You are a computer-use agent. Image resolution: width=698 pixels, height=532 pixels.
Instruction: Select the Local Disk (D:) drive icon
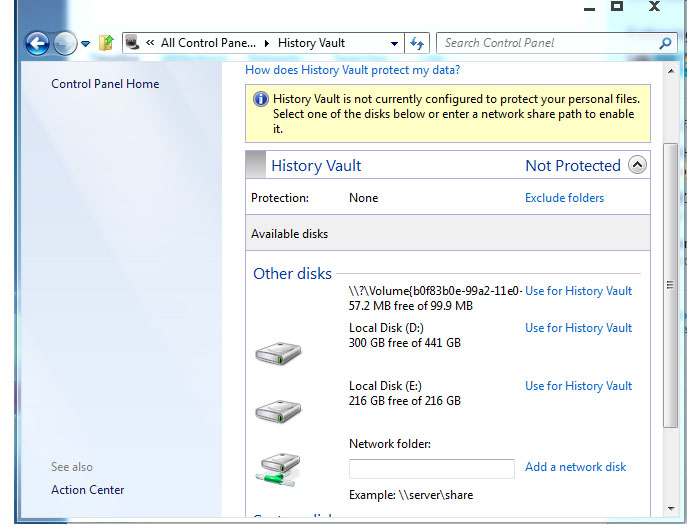click(277, 353)
